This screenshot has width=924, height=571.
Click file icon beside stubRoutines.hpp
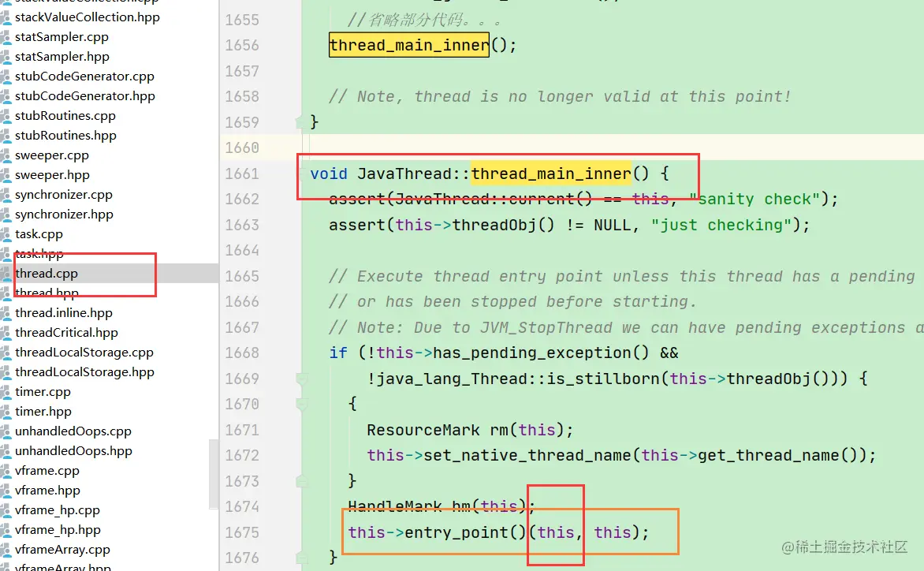[x=6, y=136]
